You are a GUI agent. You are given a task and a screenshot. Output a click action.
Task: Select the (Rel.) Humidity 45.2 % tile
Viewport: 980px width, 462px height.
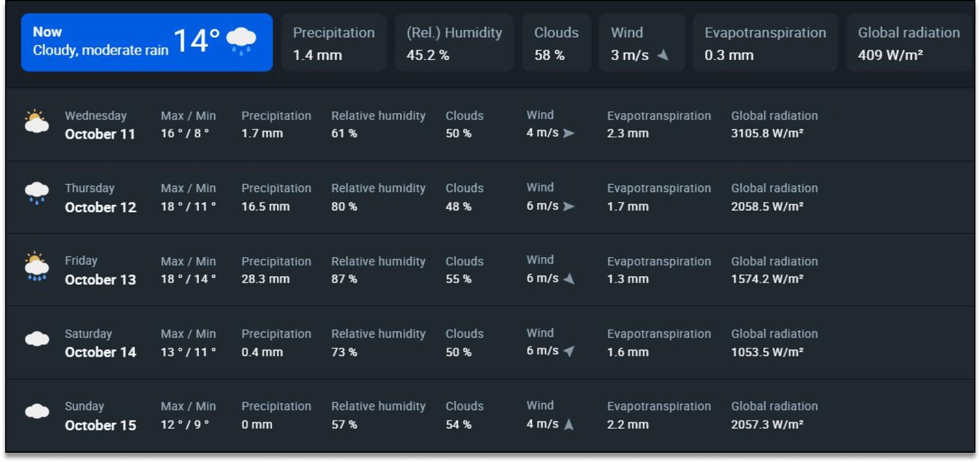point(454,43)
